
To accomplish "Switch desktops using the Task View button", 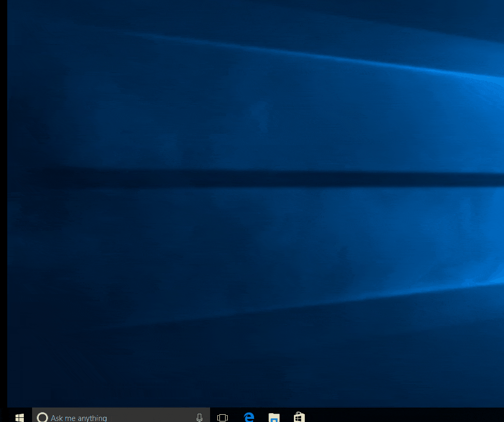I will (x=222, y=417).
